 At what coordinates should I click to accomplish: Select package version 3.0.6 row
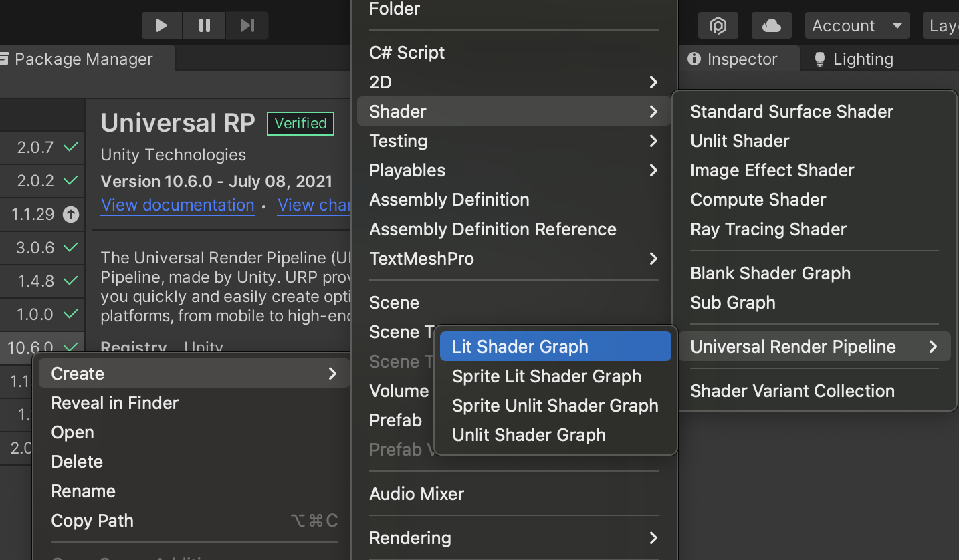[x=42, y=248]
